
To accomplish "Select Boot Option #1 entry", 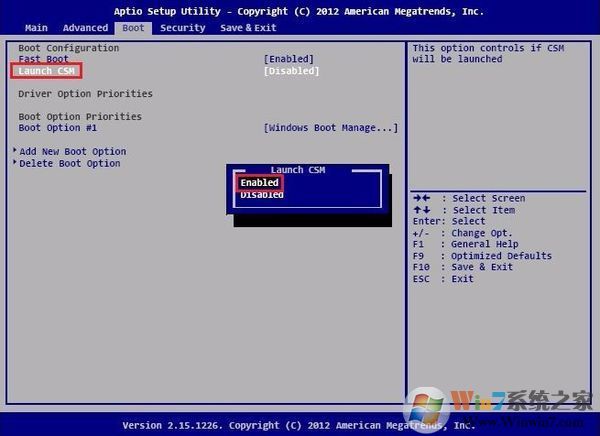I will point(57,128).
